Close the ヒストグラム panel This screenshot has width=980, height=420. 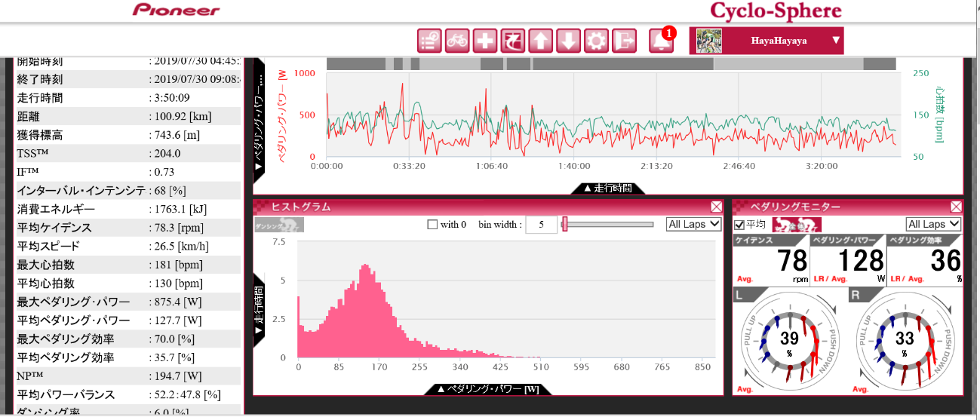(x=716, y=207)
